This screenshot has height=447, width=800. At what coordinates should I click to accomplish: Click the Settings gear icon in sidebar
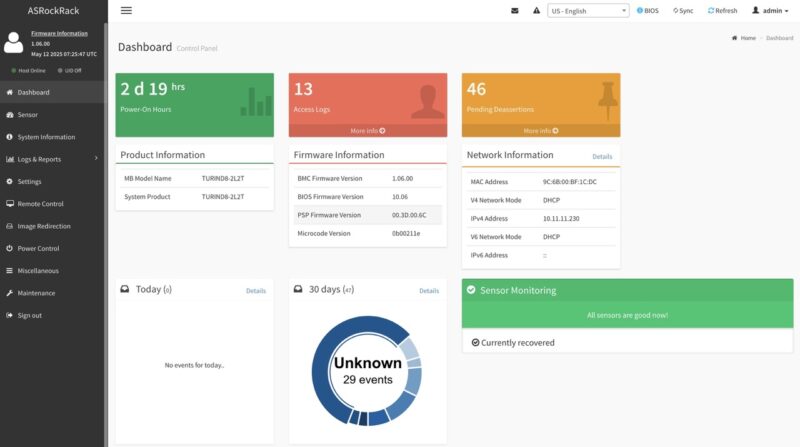click(x=10, y=181)
